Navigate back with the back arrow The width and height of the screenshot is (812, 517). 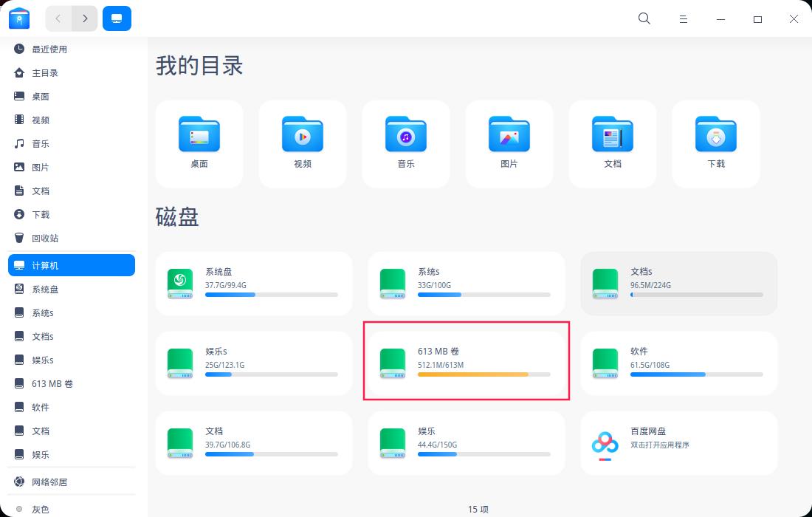click(x=58, y=18)
